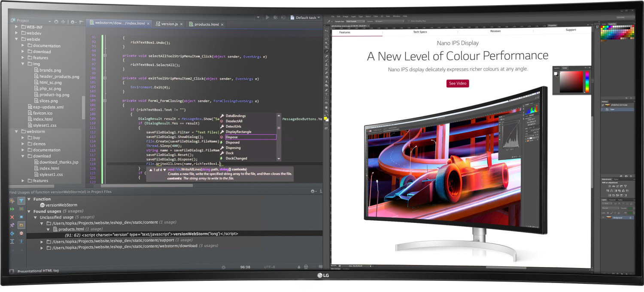Select the Type tool in Photoshop toolbar

(326, 94)
